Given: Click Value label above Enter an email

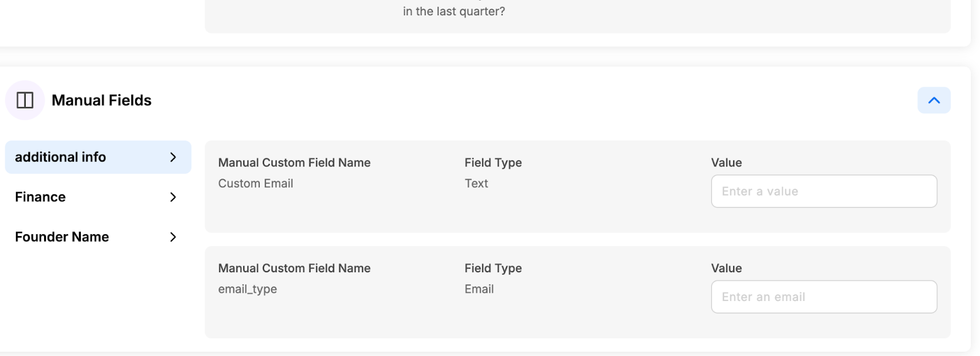Looking at the screenshot, I should coord(726,269).
